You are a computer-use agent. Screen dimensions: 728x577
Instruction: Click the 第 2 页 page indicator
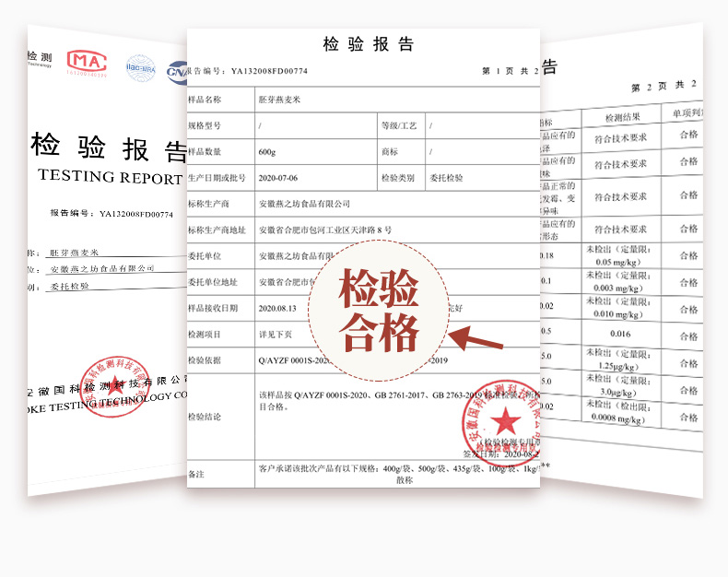[x=663, y=86]
